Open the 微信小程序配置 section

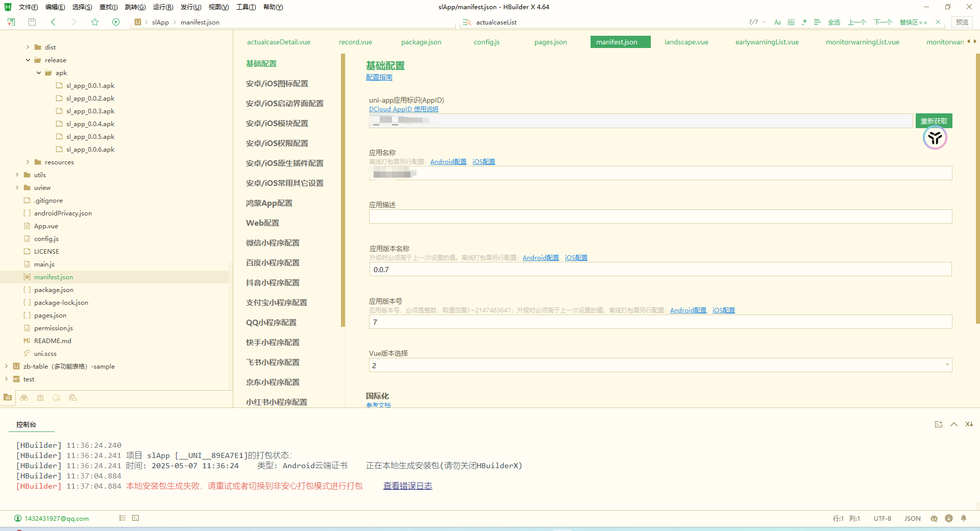pos(273,243)
